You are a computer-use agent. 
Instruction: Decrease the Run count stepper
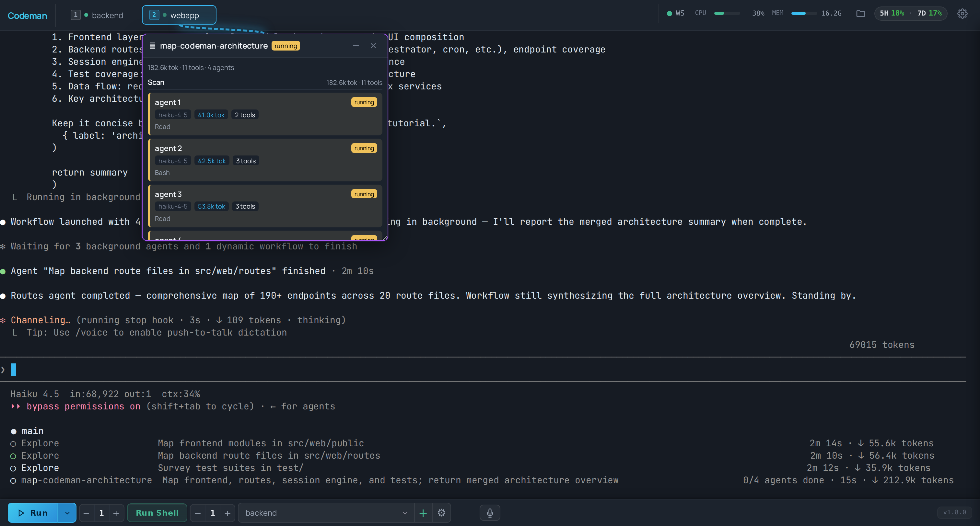point(86,513)
